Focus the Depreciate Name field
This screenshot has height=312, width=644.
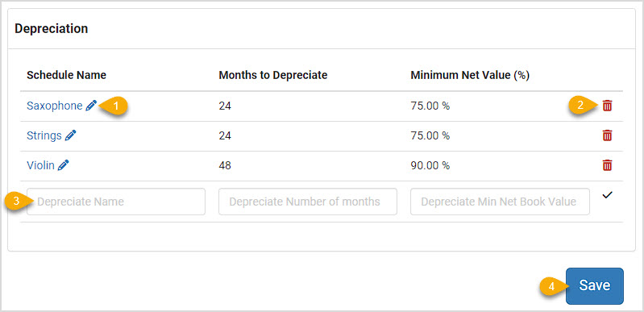(116, 202)
